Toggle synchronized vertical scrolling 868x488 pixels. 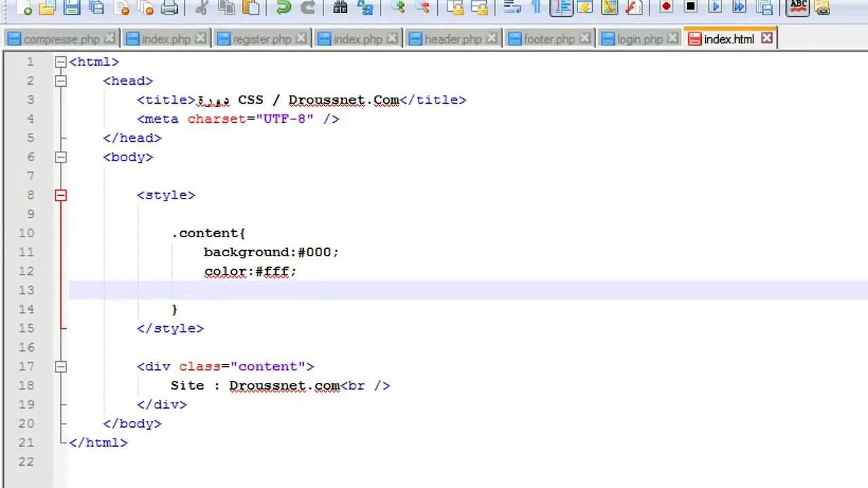click(454, 7)
